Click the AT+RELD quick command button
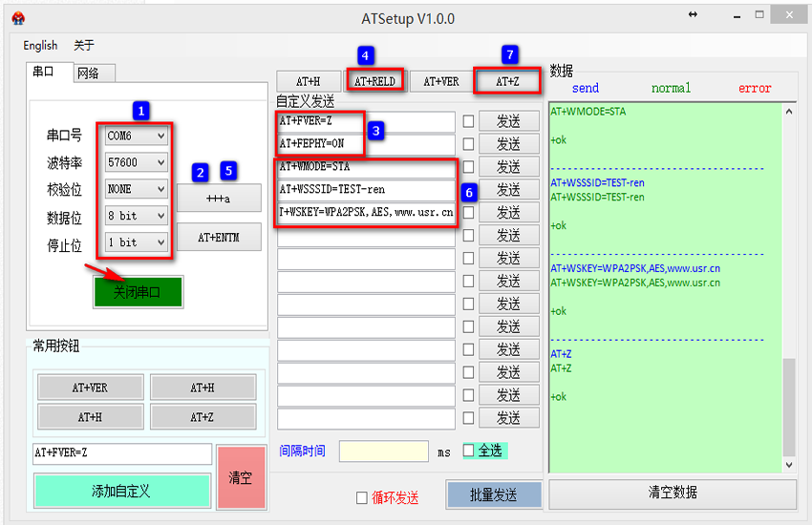The image size is (812, 525). coord(374,82)
